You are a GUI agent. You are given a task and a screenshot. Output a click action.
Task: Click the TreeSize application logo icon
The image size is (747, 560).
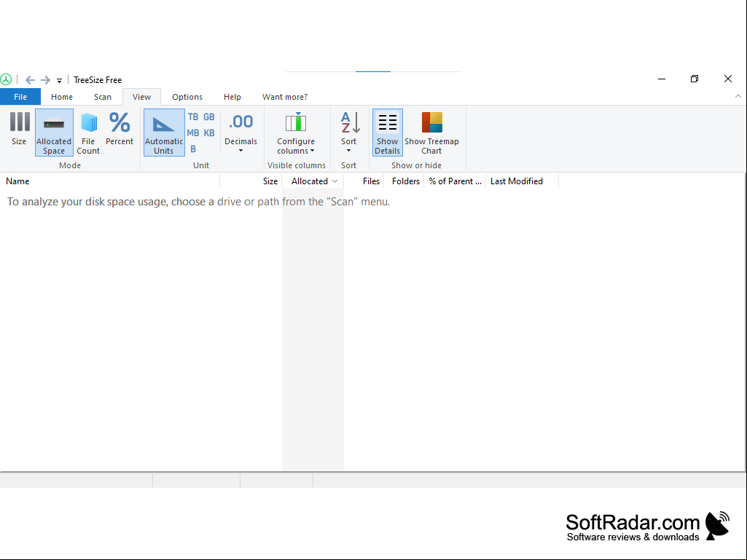pos(6,79)
